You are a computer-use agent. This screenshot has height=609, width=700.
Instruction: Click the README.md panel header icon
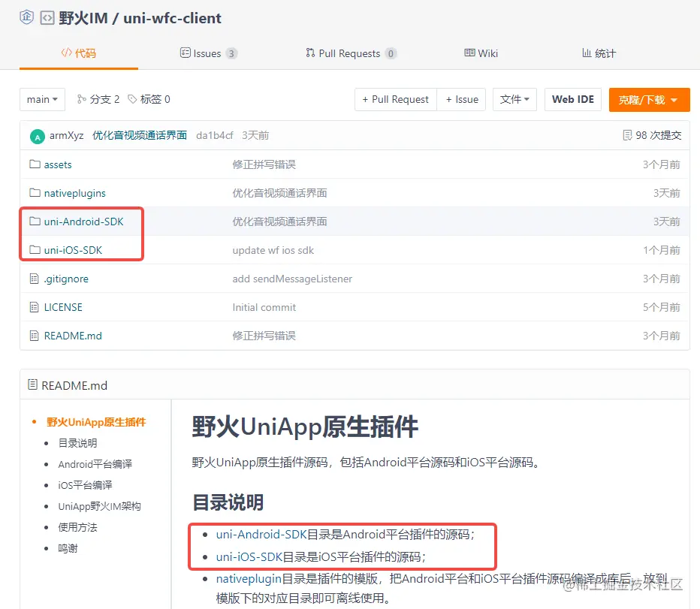pyautogui.click(x=32, y=384)
